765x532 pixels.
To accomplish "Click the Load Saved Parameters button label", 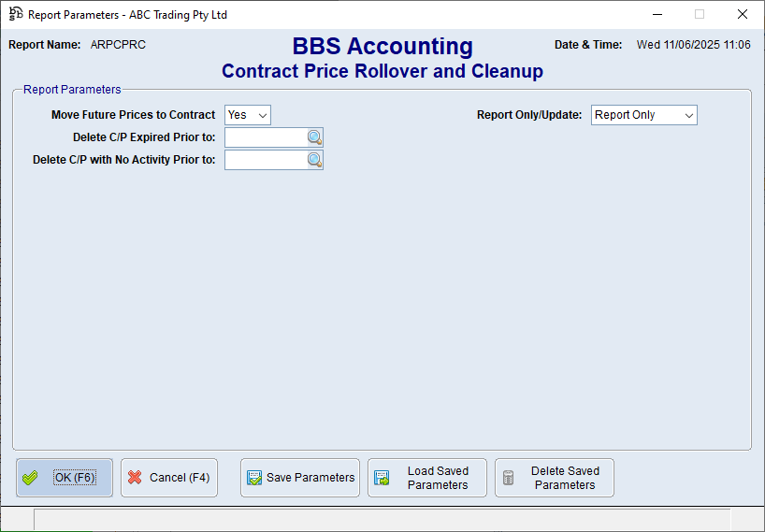I will tap(438, 478).
